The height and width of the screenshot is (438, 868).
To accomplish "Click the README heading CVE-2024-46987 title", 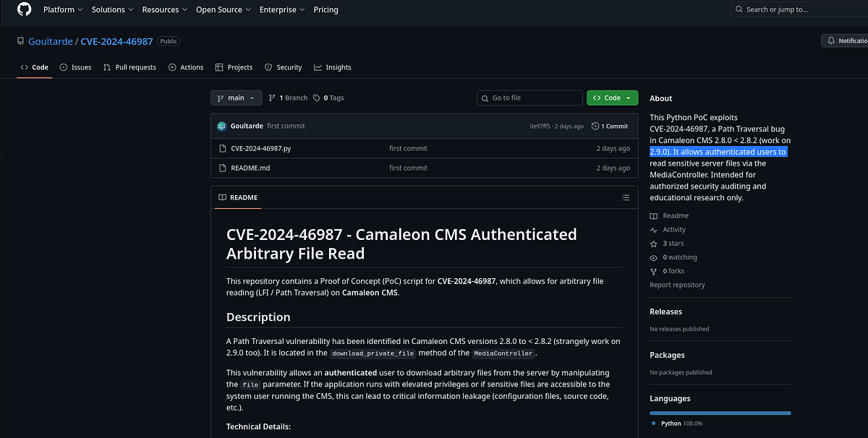I will pos(401,244).
